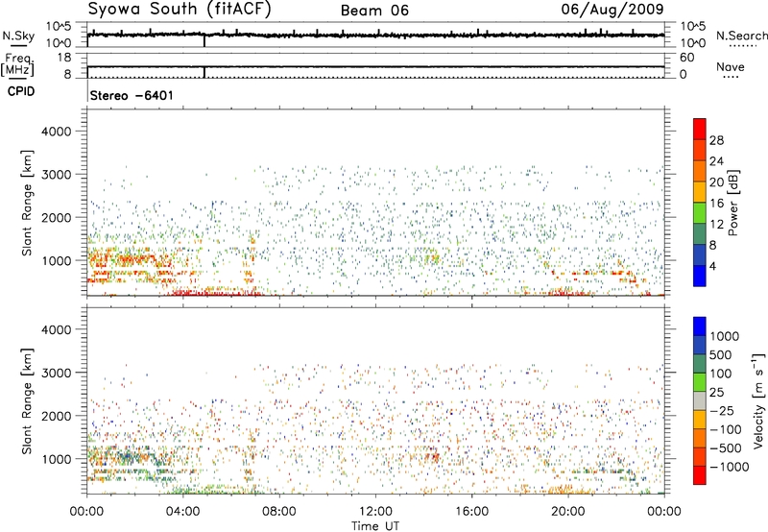The height and width of the screenshot is (532, 768).
Task: Click "Slant Range [km]" label of velocity panel
Action: 27,401
